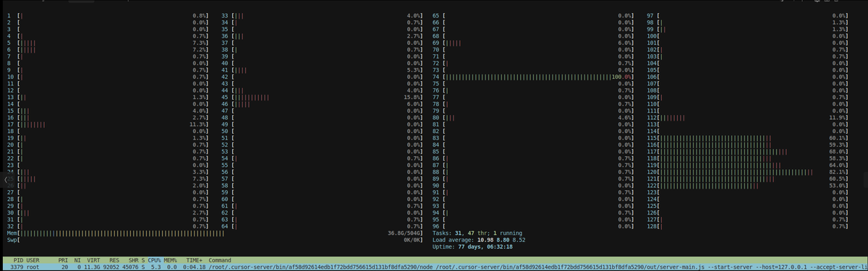Viewport: 868px width, 271px height.
Task: Sort by the PRI column header
Action: tap(64, 259)
